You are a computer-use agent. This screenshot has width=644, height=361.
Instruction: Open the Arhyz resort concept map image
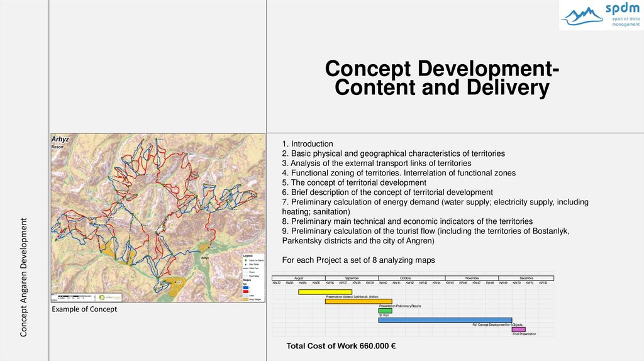pos(158,218)
